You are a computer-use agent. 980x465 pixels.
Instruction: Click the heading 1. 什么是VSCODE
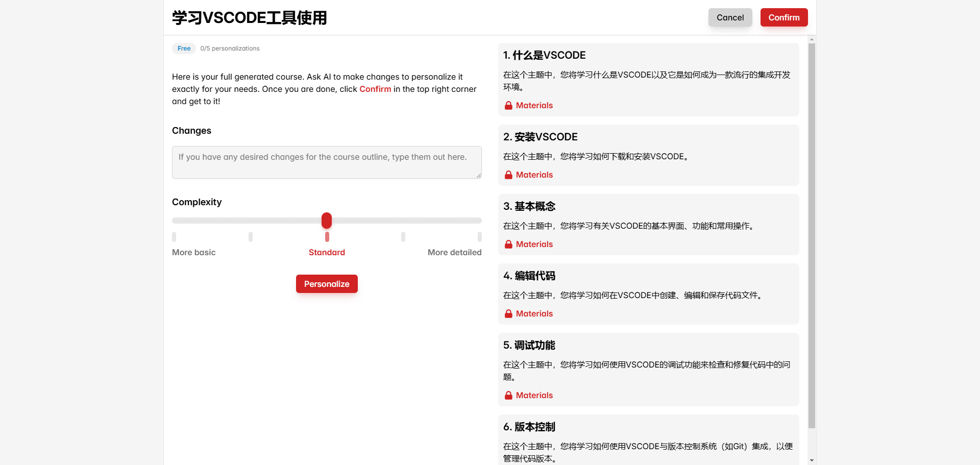pyautogui.click(x=544, y=55)
